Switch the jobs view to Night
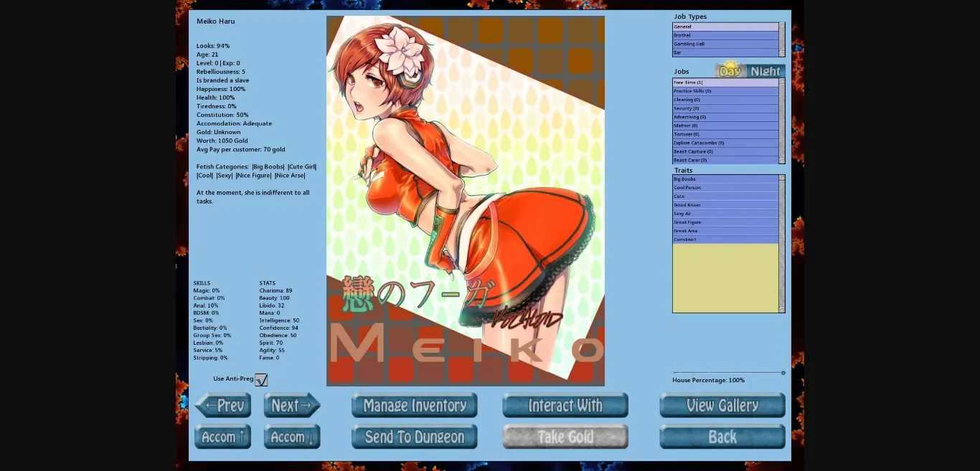The height and width of the screenshot is (471, 980). tap(764, 71)
